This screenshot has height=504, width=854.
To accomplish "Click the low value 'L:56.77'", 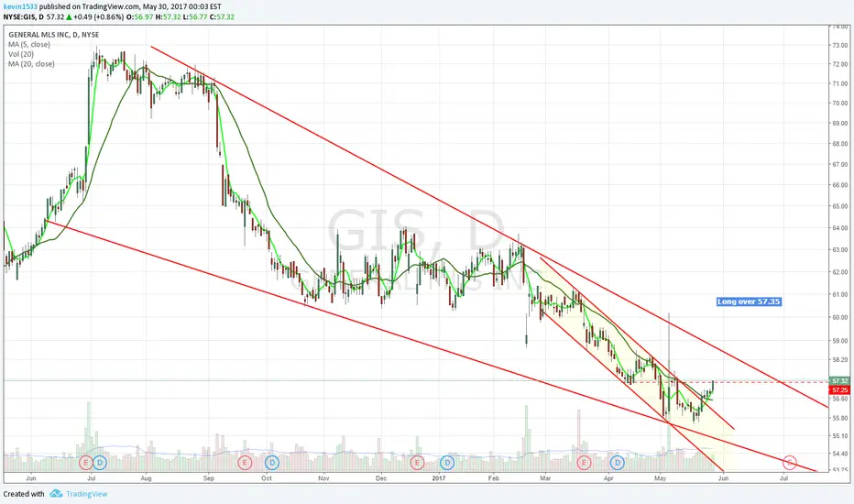I will (x=194, y=16).
